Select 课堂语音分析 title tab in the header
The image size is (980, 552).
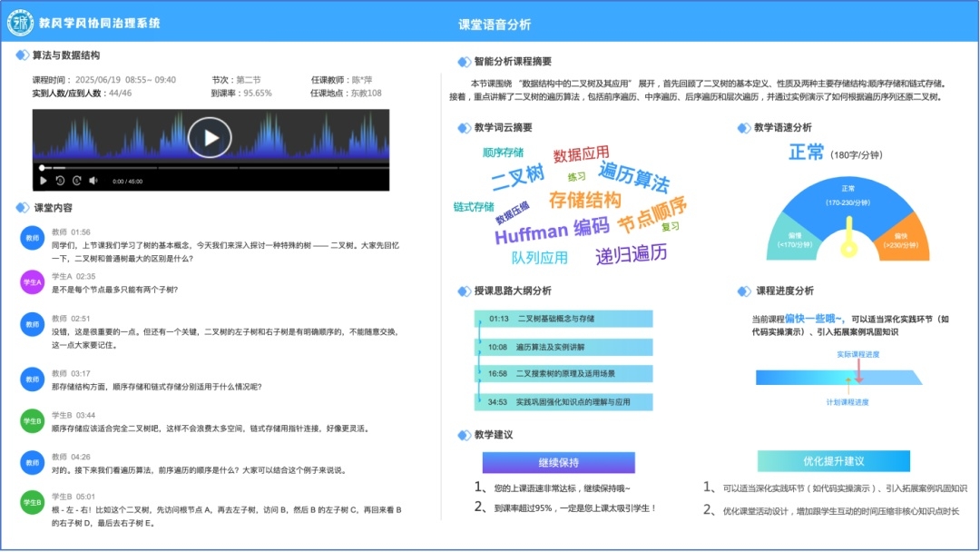click(495, 25)
